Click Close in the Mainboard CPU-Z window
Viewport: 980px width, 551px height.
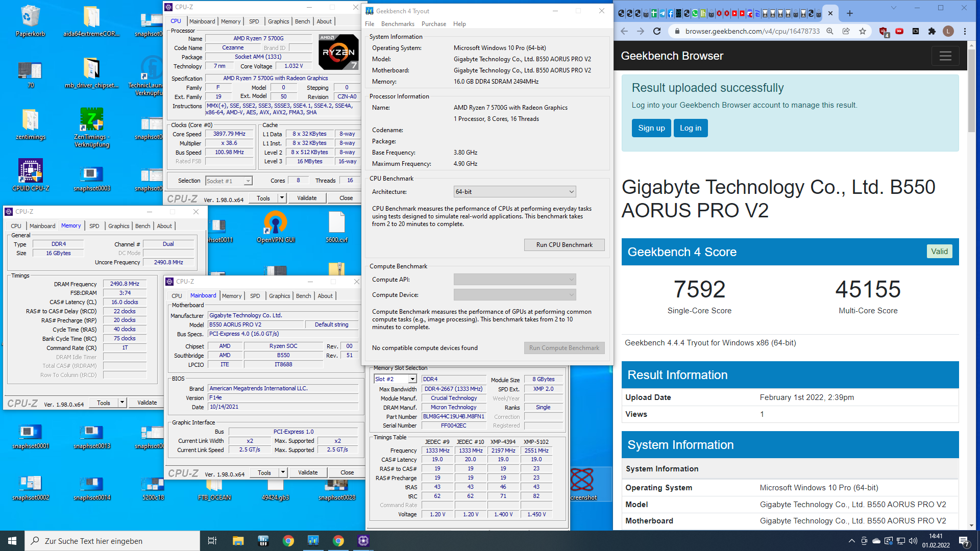coord(347,472)
